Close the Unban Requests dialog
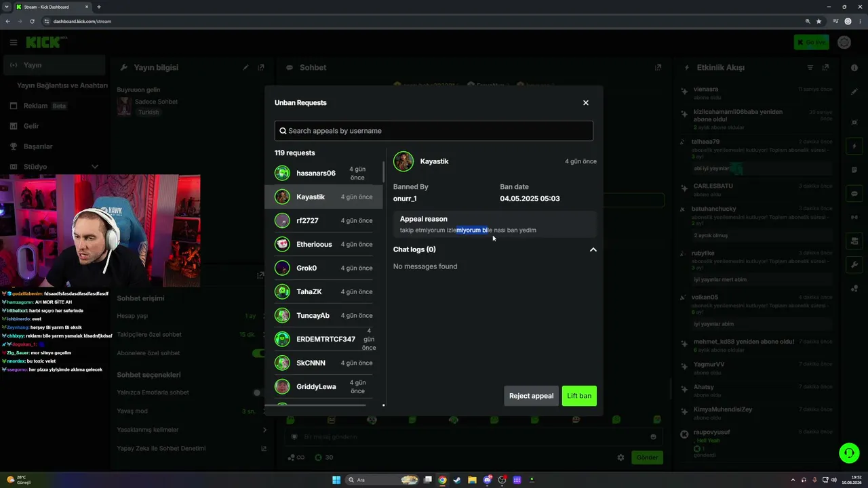This screenshot has width=868, height=488. pos(586,103)
